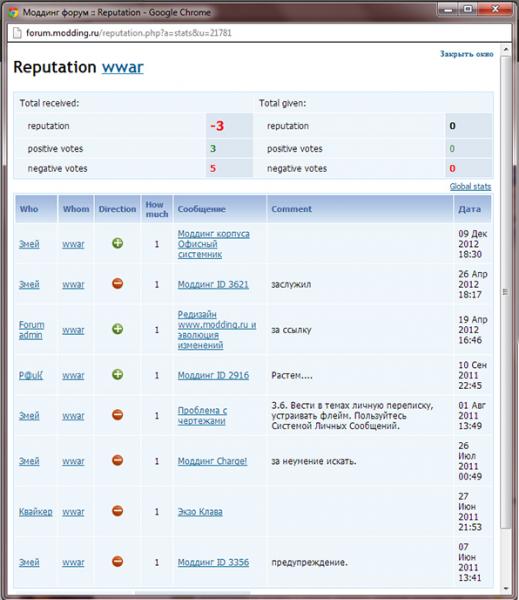Click the Дата column header

[x=472, y=209]
